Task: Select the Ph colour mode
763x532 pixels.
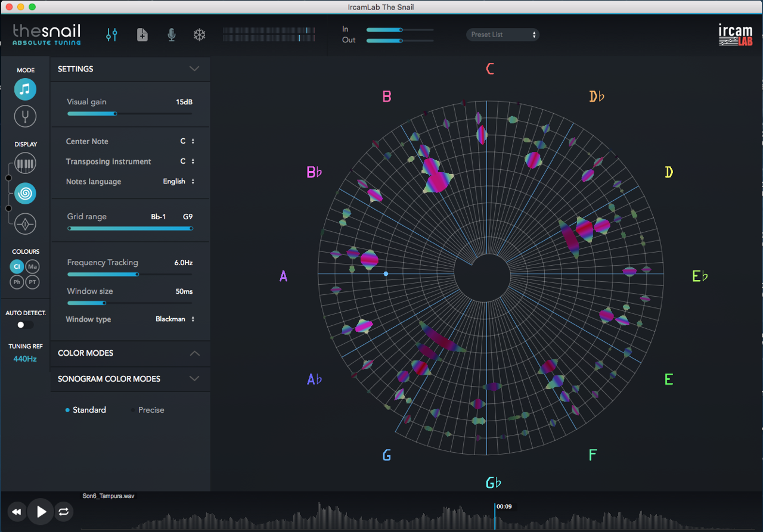Action: (x=17, y=282)
